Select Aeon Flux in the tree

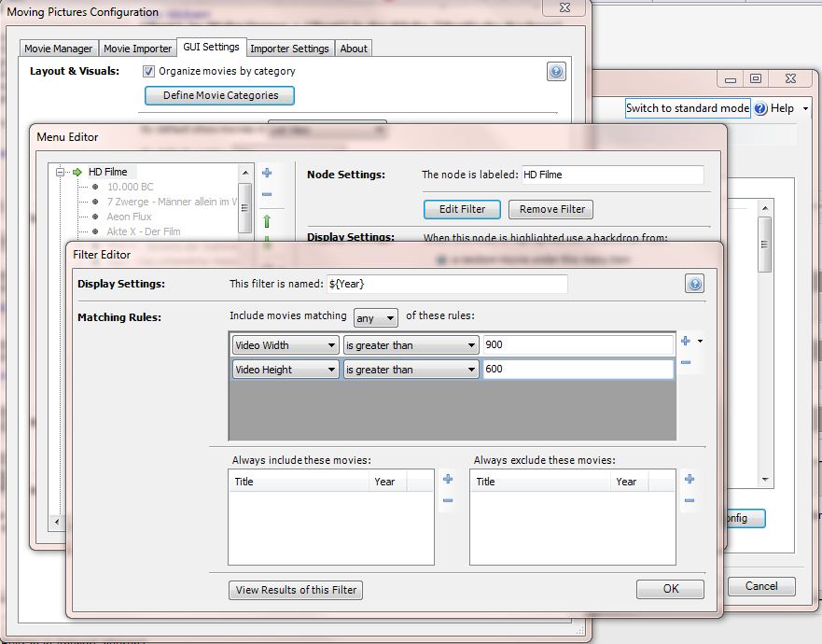(129, 217)
